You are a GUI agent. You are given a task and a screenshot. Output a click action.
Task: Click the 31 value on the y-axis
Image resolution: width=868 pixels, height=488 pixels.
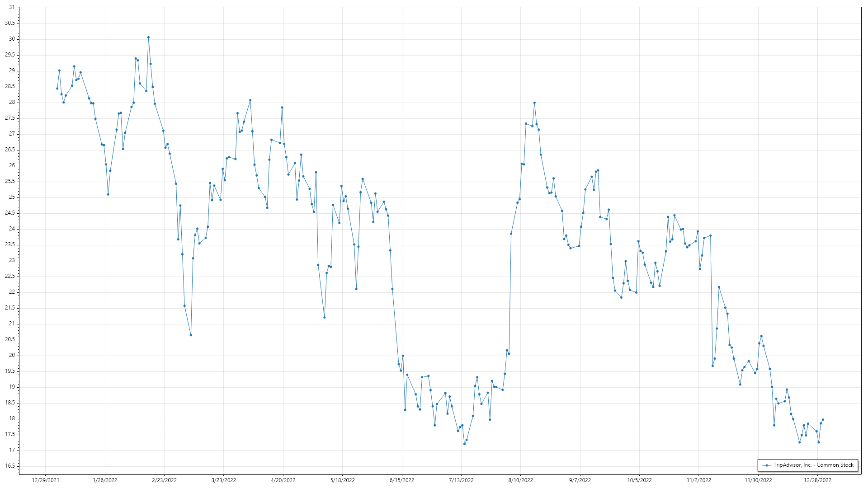click(12, 8)
